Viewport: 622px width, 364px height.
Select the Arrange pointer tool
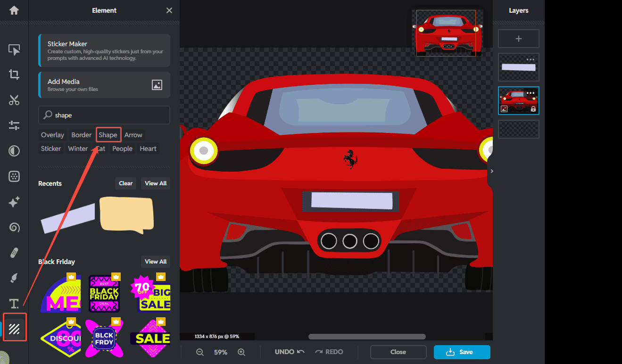click(14, 50)
